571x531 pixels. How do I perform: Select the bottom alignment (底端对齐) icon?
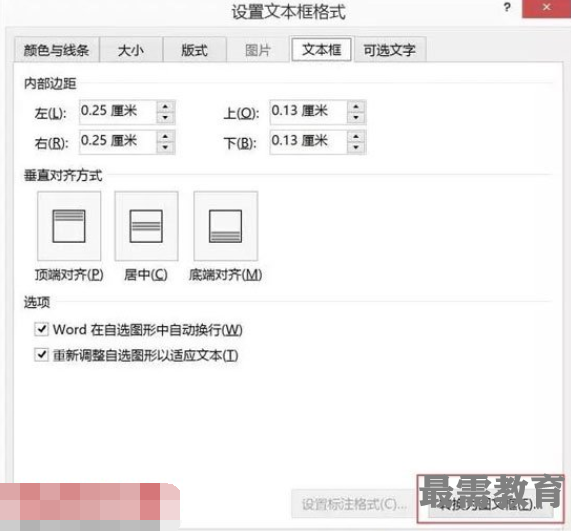pos(226,226)
